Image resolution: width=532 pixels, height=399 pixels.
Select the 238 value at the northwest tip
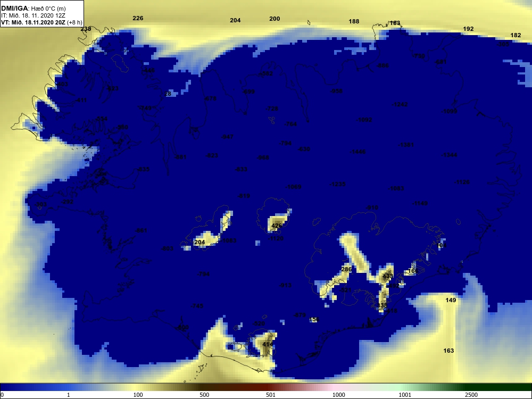point(86,29)
